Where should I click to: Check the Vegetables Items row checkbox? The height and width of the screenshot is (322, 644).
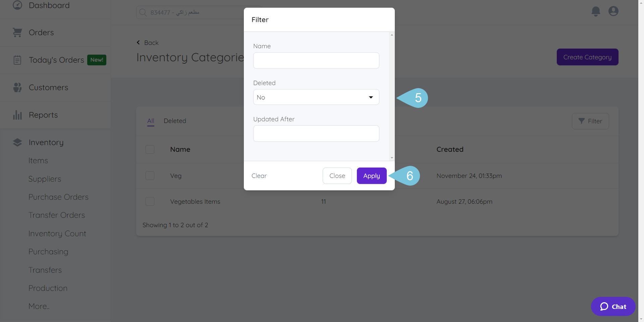pos(150,201)
